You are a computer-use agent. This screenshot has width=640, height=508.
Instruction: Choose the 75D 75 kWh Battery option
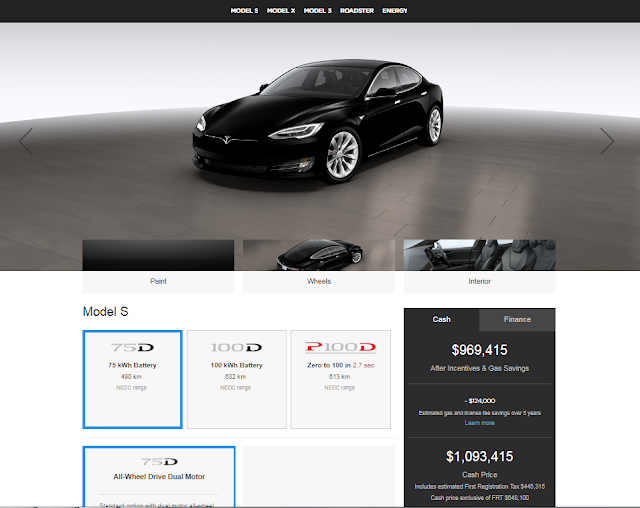click(x=133, y=379)
